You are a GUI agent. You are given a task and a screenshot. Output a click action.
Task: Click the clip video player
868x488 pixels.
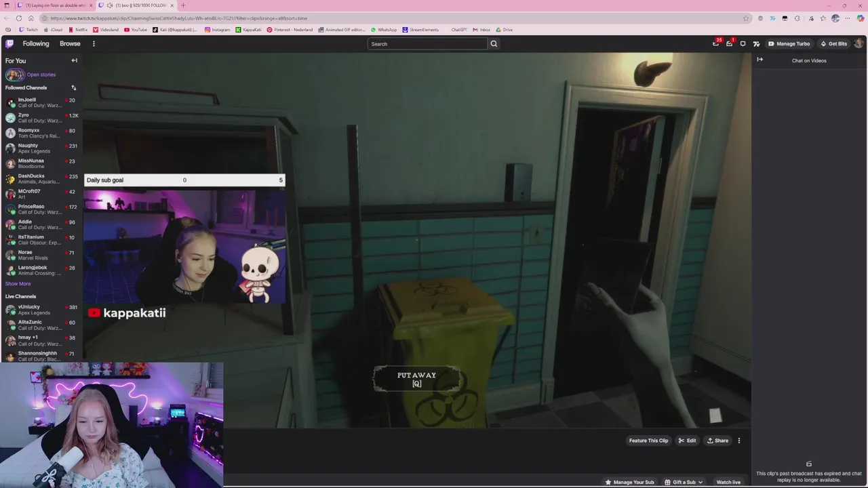[417, 240]
